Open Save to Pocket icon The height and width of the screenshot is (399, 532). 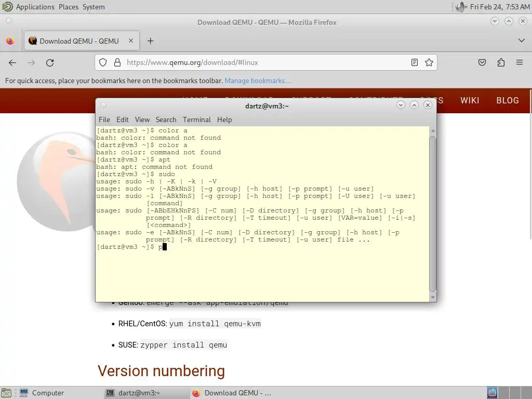tap(482, 62)
